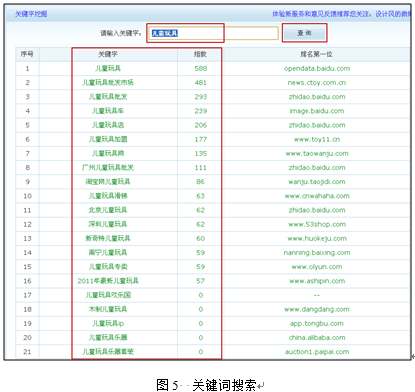
Task: Click index value 481
Action: point(201,82)
